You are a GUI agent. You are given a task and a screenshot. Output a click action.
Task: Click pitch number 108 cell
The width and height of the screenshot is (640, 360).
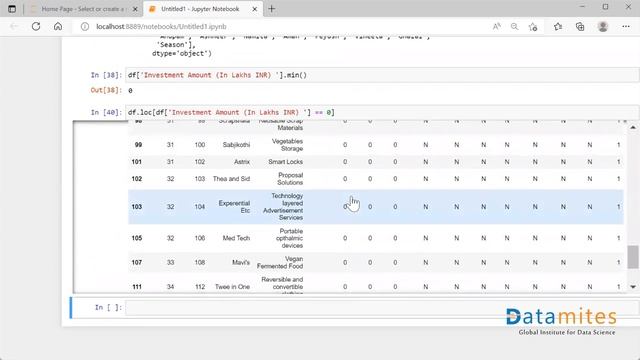coord(200,262)
